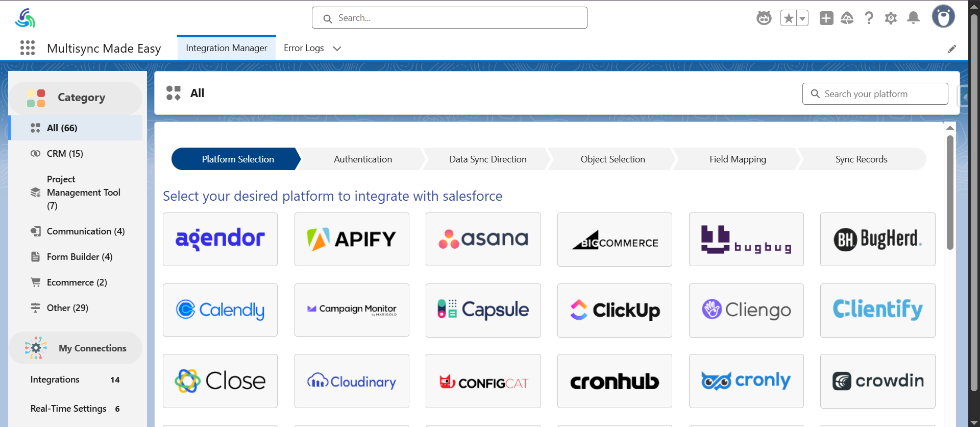Go to Field Mapping step
This screenshot has height=427, width=980.
[738, 159]
